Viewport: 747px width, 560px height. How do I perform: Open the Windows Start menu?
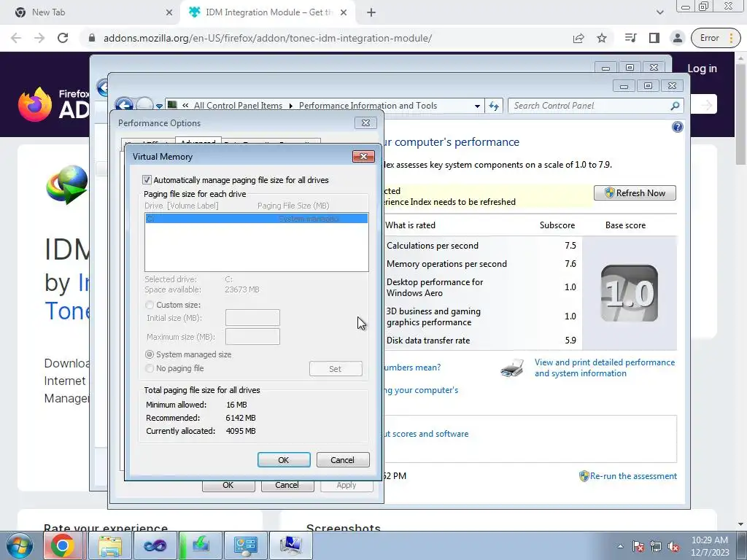pos(20,545)
